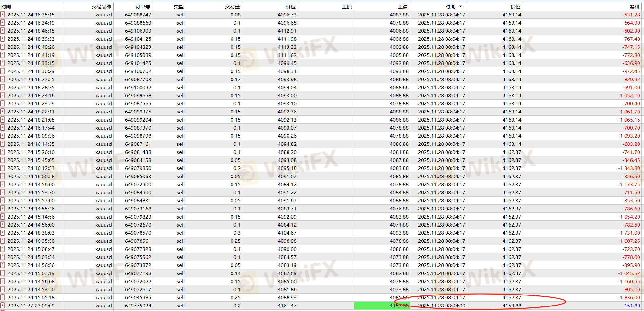This screenshot has height=311, width=644.
Task: Click the loss value -1 836.00
Action: click(629, 297)
